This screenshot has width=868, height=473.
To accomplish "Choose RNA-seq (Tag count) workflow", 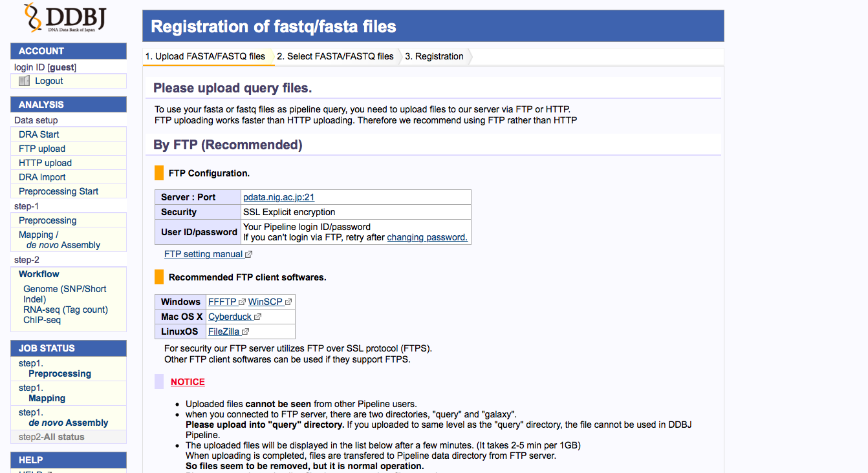I will (65, 310).
